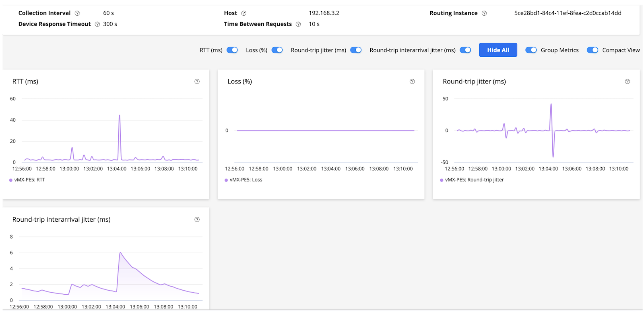Click the help icon beside Time Between Requests
Screen dimensions: 644x312
coord(298,24)
